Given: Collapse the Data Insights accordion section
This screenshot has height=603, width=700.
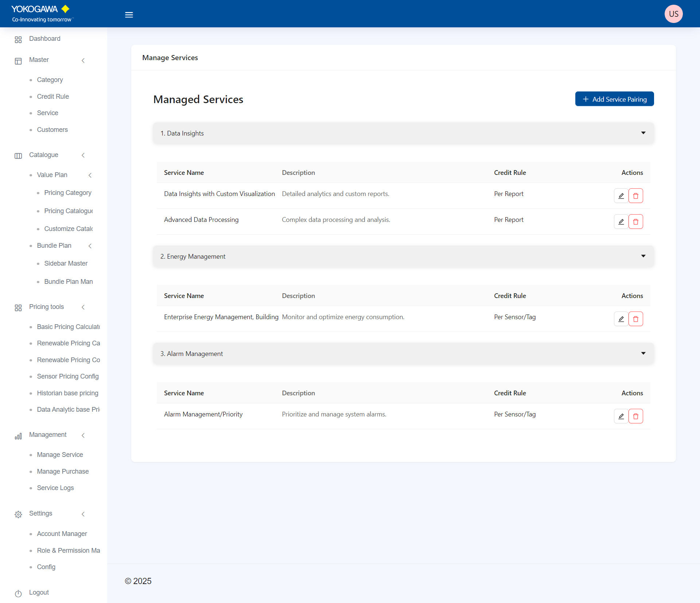Looking at the screenshot, I should pyautogui.click(x=643, y=133).
